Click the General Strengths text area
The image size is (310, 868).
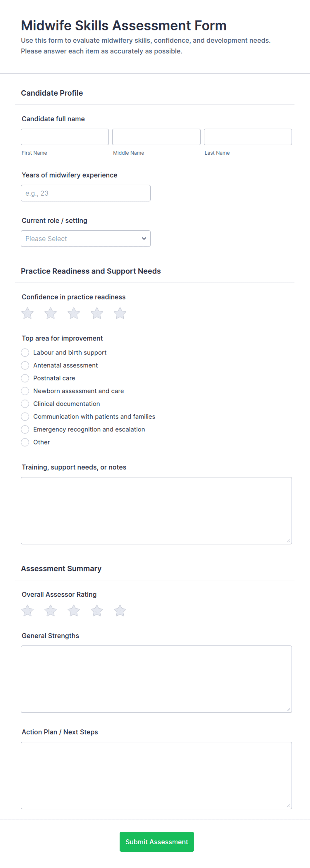coord(156,679)
